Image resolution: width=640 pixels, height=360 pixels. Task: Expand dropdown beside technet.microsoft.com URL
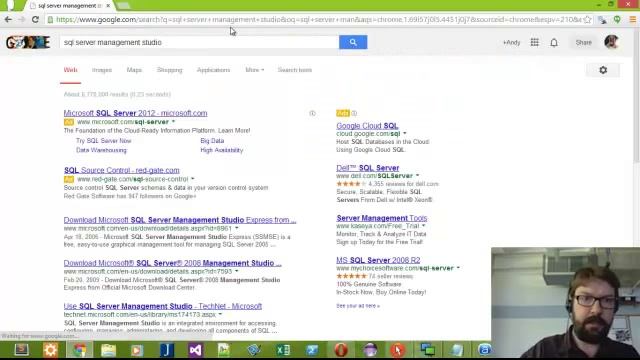point(220,314)
